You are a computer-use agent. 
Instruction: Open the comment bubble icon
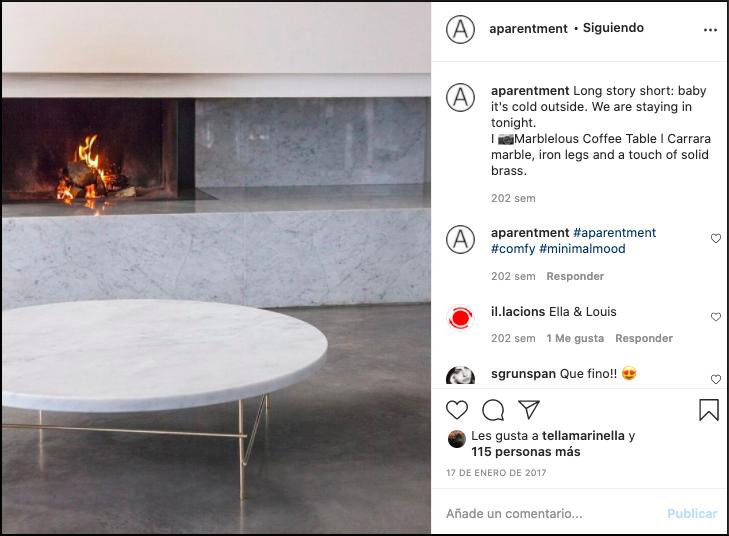(493, 410)
